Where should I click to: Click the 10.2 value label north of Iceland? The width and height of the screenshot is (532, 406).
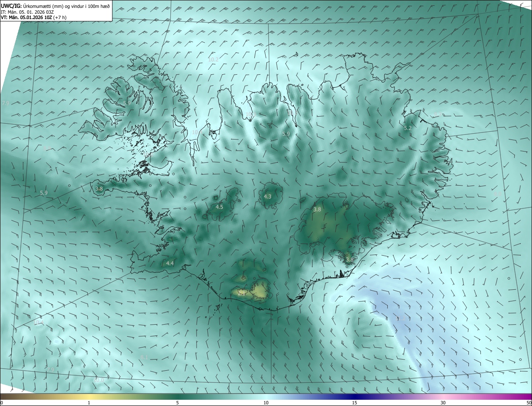tap(213, 60)
